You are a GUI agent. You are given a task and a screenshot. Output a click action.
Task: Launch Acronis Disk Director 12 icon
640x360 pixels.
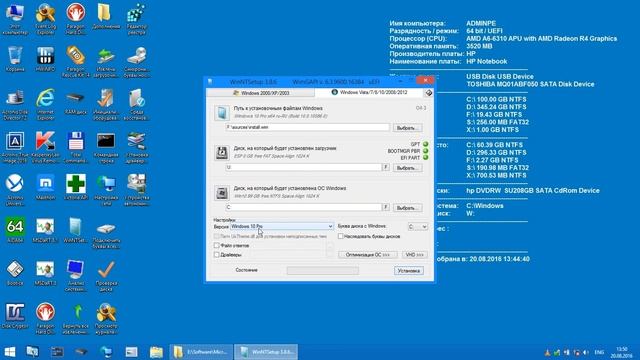pyautogui.click(x=15, y=104)
